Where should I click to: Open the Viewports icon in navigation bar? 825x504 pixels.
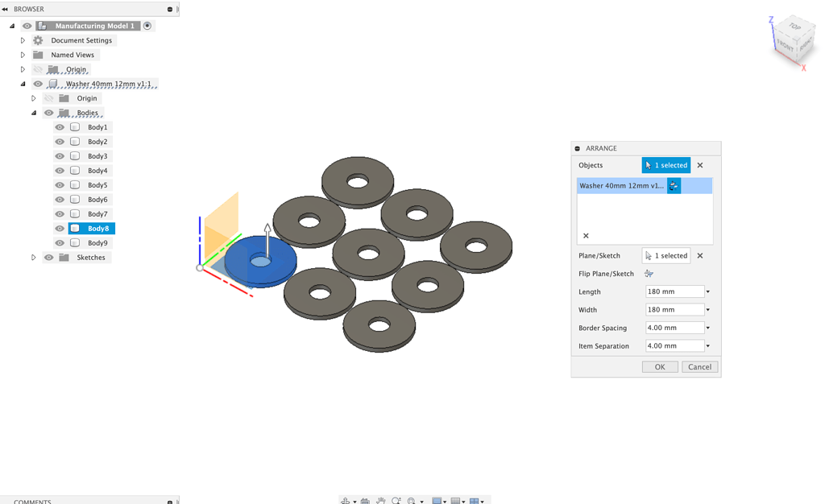click(474, 500)
